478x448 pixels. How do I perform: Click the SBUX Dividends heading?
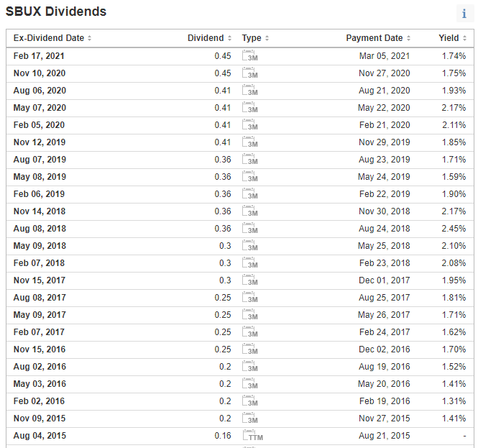(56, 12)
